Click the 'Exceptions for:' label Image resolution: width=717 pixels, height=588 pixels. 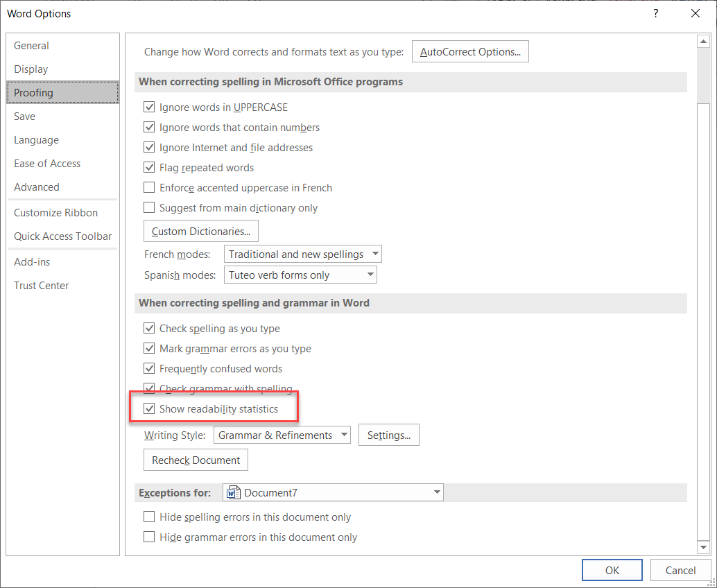[175, 493]
